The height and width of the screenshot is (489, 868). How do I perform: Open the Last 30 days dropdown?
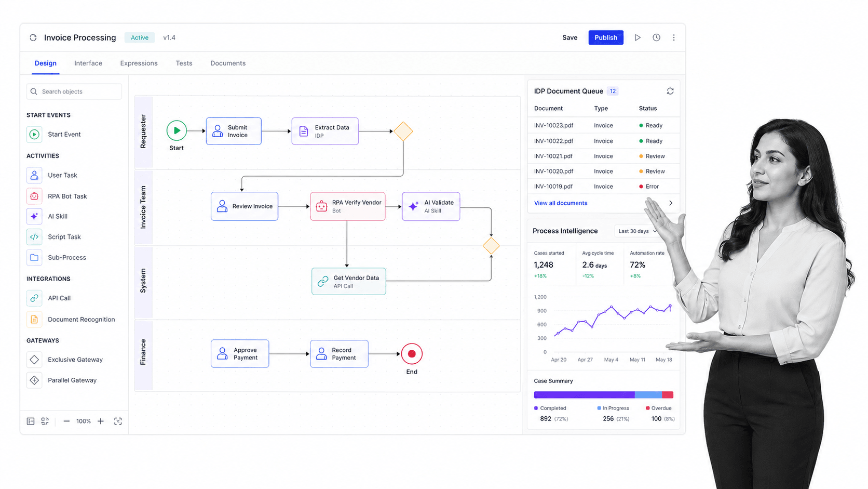tap(638, 231)
